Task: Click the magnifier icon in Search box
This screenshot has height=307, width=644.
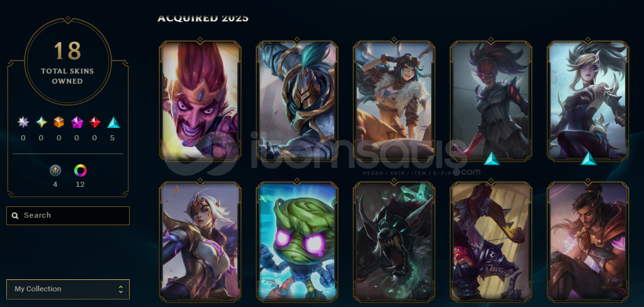Action: (x=15, y=216)
